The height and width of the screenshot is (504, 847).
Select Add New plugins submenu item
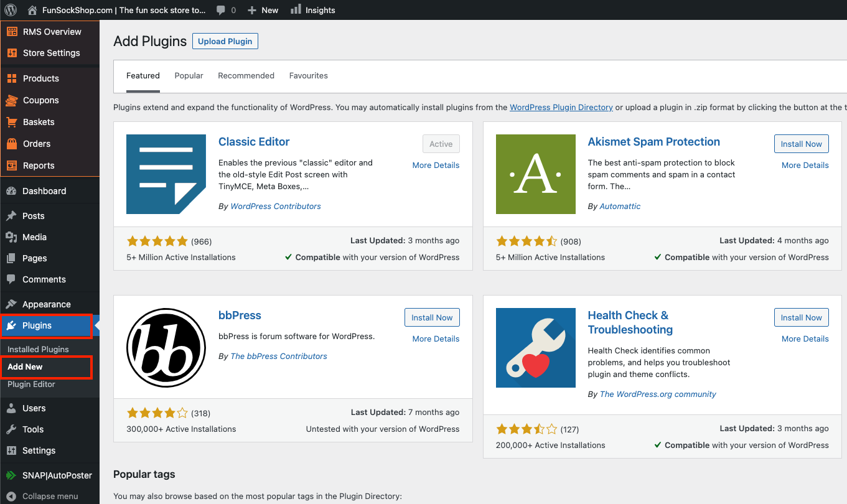tap(25, 367)
